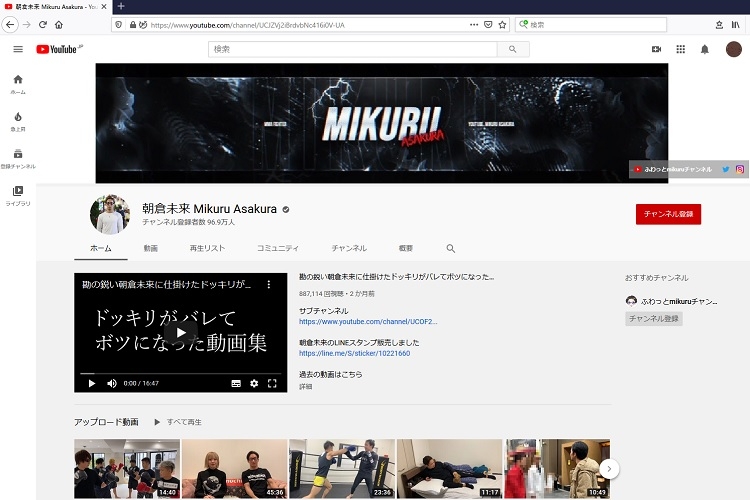Screen dimensions: 750x500
Task: Reload the page in the browser
Action: 43,25
